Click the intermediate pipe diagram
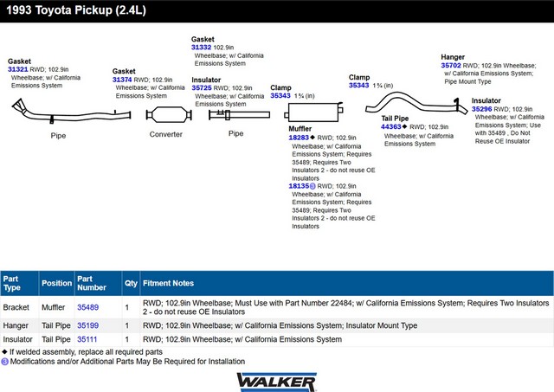Screen dimensions: 554x392 (239, 115)
